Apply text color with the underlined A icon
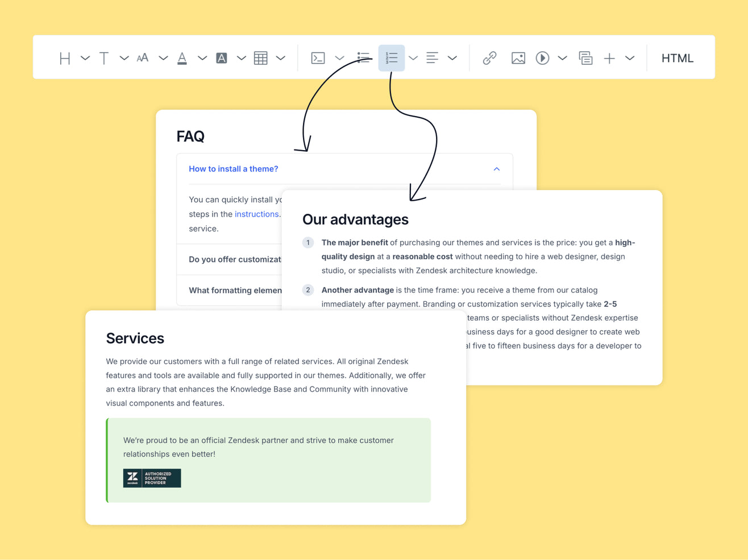 coord(182,57)
